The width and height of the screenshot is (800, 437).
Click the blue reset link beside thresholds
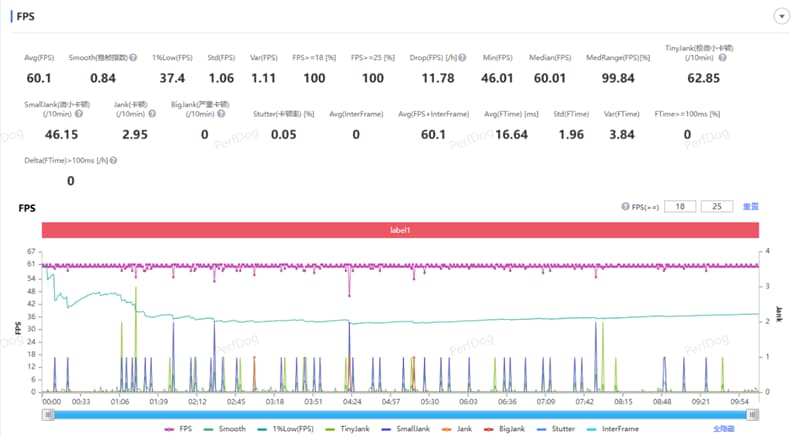click(751, 207)
